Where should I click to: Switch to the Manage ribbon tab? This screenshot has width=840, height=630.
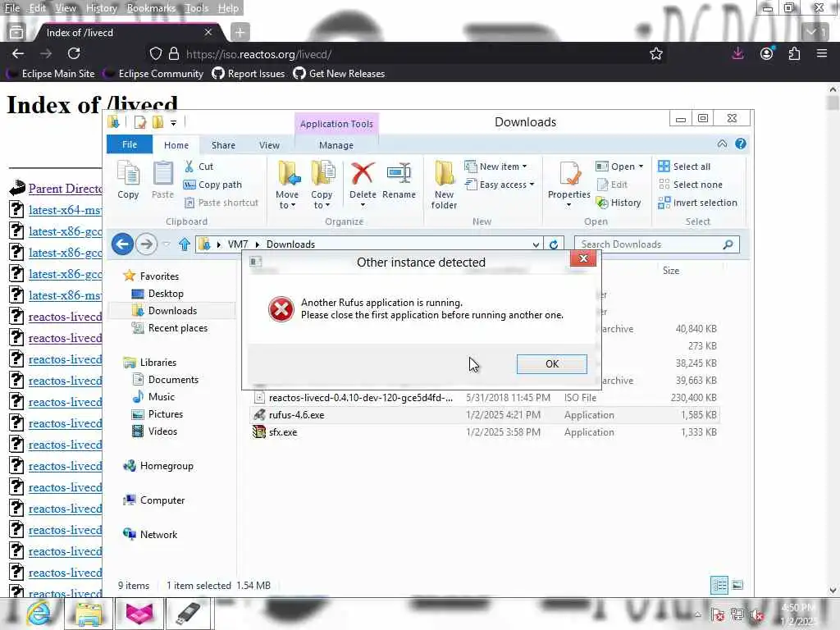(x=336, y=145)
